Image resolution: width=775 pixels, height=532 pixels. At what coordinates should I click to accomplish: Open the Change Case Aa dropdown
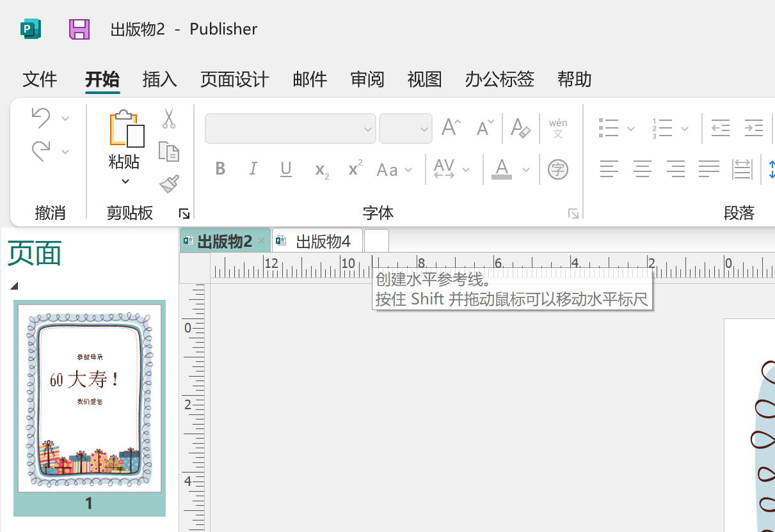pyautogui.click(x=394, y=170)
